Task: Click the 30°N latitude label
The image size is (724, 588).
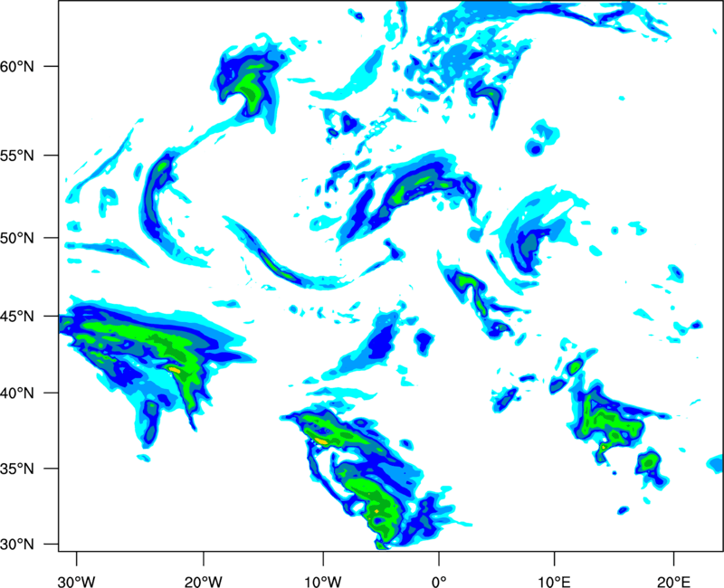Action: tap(17, 545)
